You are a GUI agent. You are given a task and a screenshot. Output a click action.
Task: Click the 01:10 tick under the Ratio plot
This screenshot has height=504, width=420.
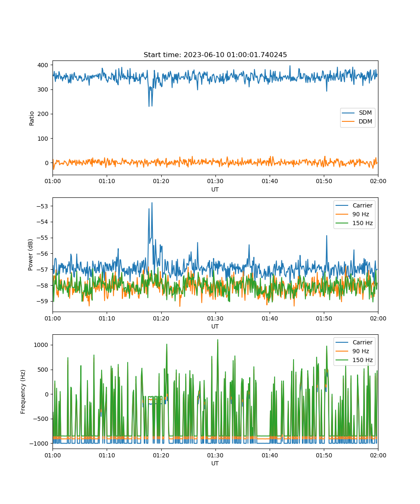pos(107,181)
